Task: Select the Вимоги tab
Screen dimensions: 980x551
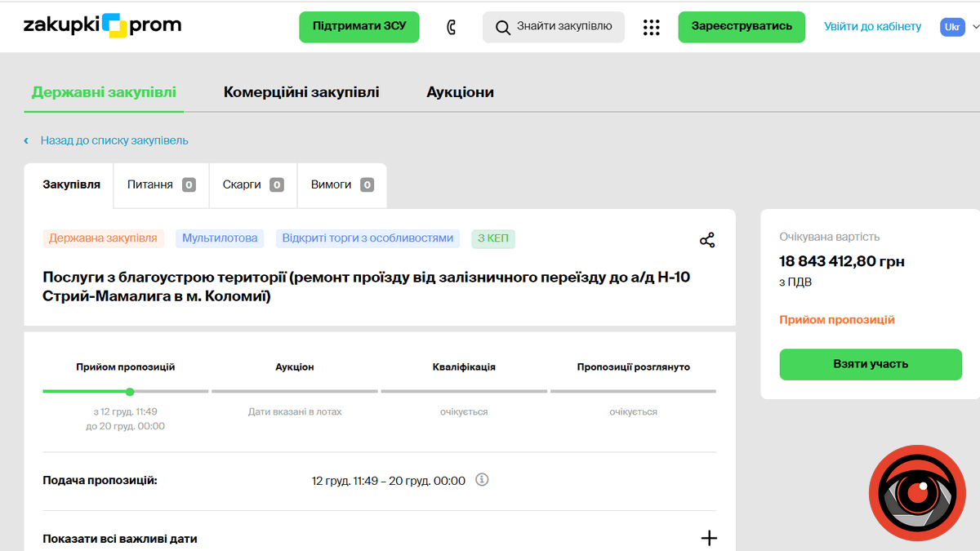Action: point(341,184)
